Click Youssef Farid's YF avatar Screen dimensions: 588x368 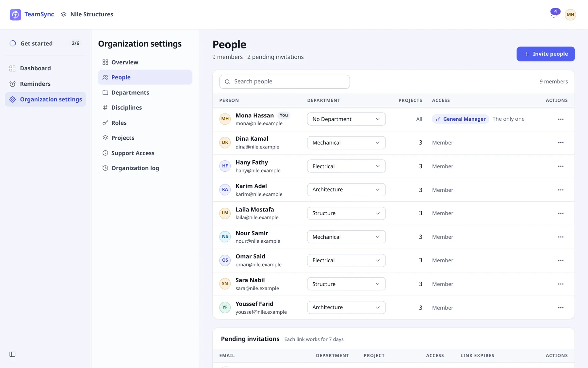(x=225, y=307)
